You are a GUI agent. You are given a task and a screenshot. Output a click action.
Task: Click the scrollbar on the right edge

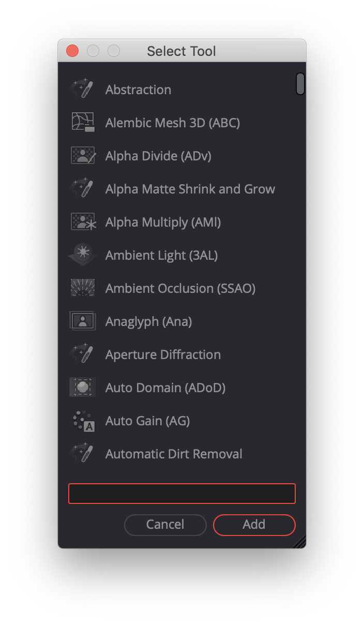tap(300, 83)
